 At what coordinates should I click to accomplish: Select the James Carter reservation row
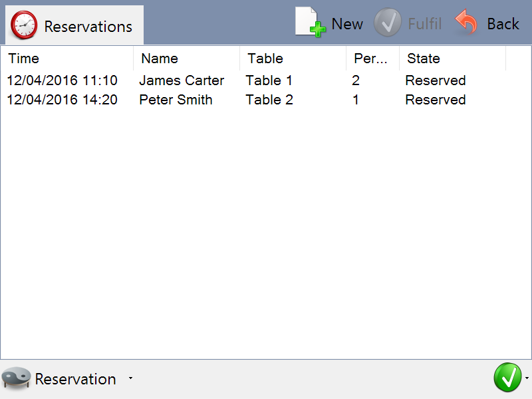click(182, 80)
